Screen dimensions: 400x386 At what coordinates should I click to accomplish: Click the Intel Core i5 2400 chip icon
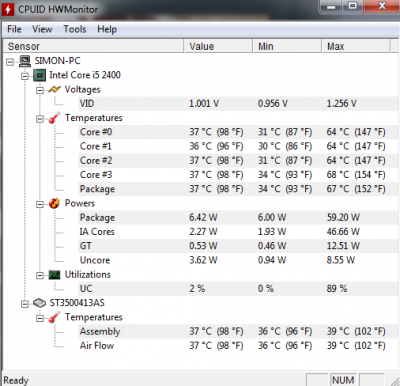pyautogui.click(x=39, y=75)
